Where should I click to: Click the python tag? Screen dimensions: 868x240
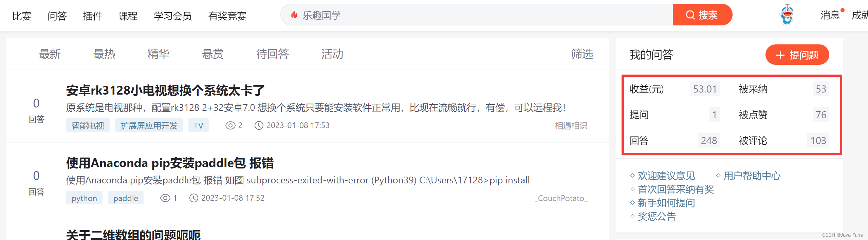84,198
